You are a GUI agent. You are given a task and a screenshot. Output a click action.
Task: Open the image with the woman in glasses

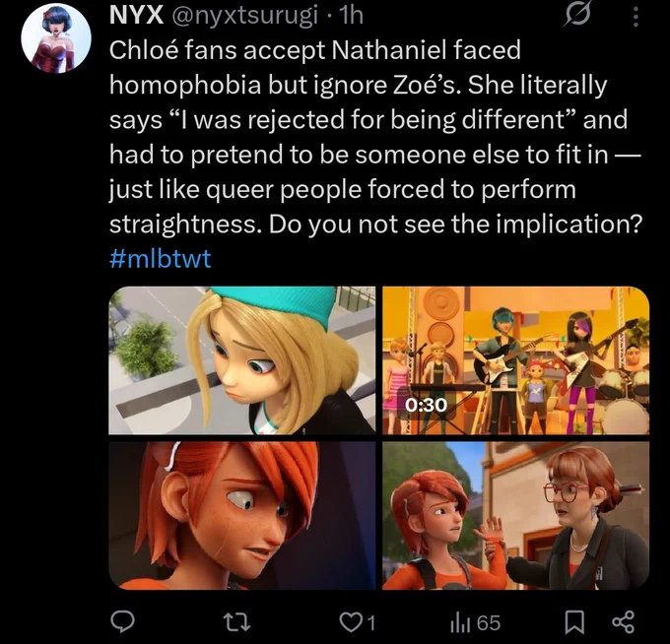coord(515,515)
